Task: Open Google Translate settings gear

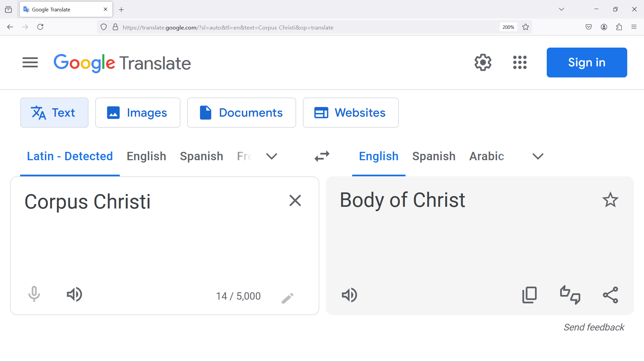Action: click(483, 62)
